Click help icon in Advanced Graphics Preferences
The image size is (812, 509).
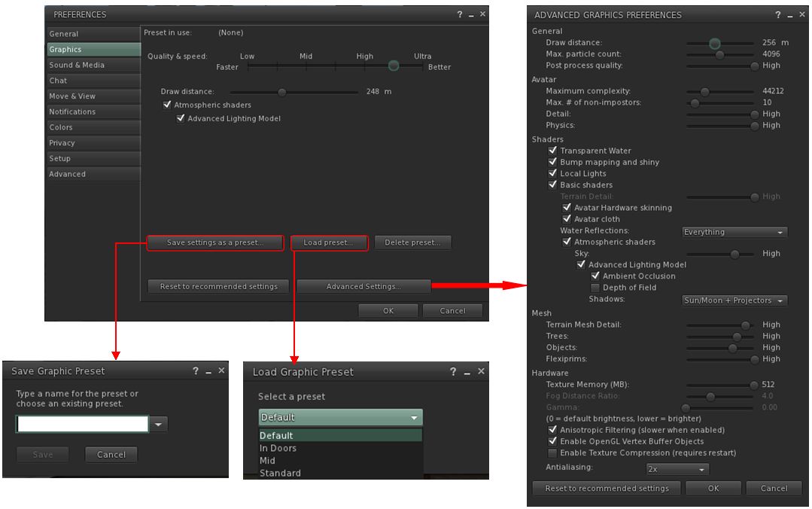coord(778,15)
